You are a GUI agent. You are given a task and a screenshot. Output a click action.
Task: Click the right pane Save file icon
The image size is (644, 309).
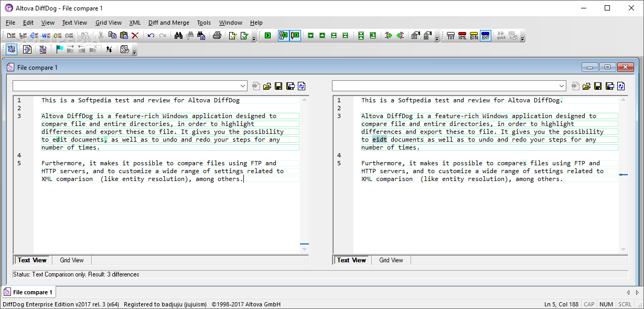[598, 86]
